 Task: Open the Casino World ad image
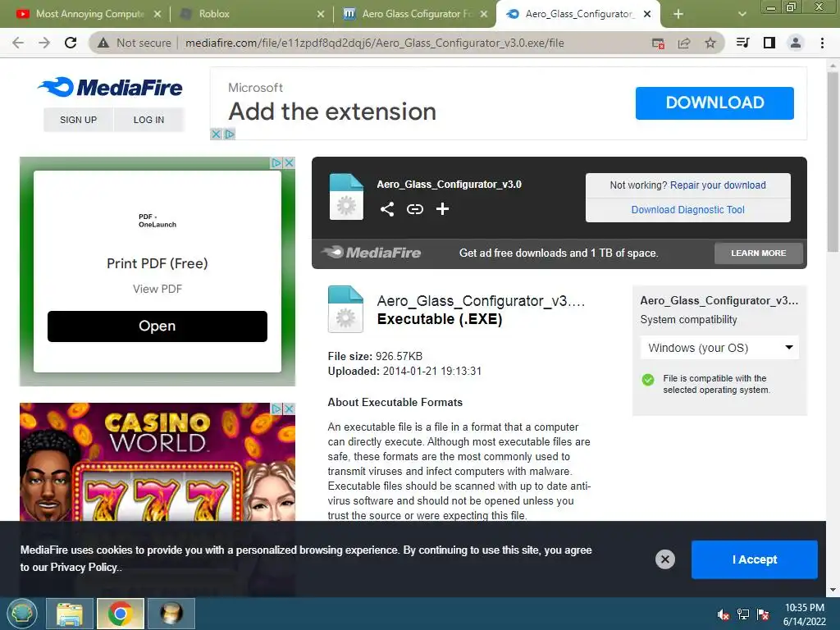157,463
